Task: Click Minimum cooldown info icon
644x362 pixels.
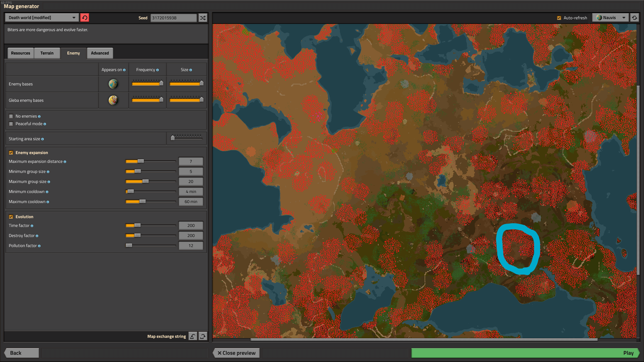Action: coord(47,192)
